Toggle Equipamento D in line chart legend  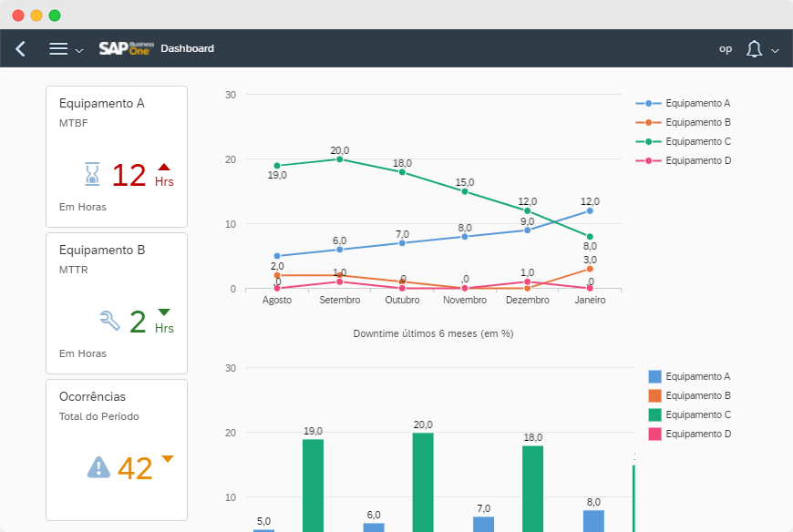[x=683, y=160]
